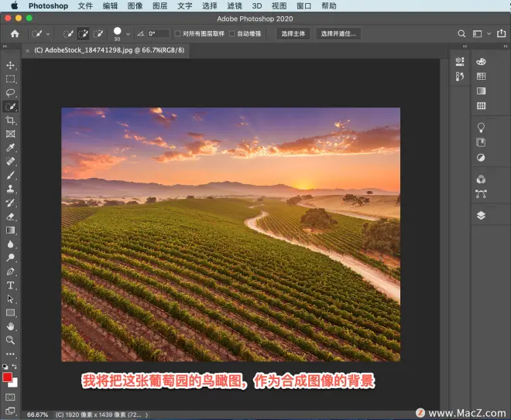Select the Lasso tool
The width and height of the screenshot is (511, 420).
pyautogui.click(x=10, y=93)
